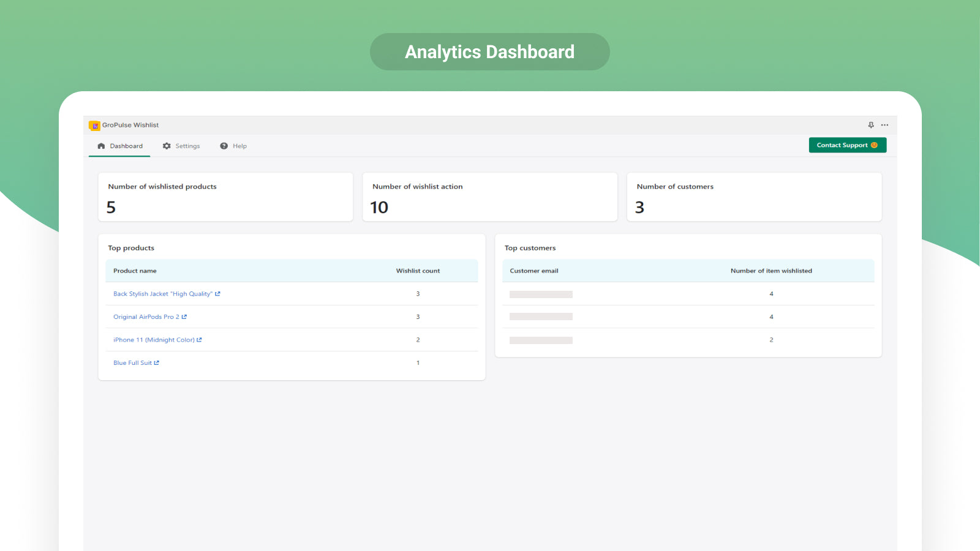Click the Number of wishlist action card
This screenshot has width=980, height=551.
point(489,197)
